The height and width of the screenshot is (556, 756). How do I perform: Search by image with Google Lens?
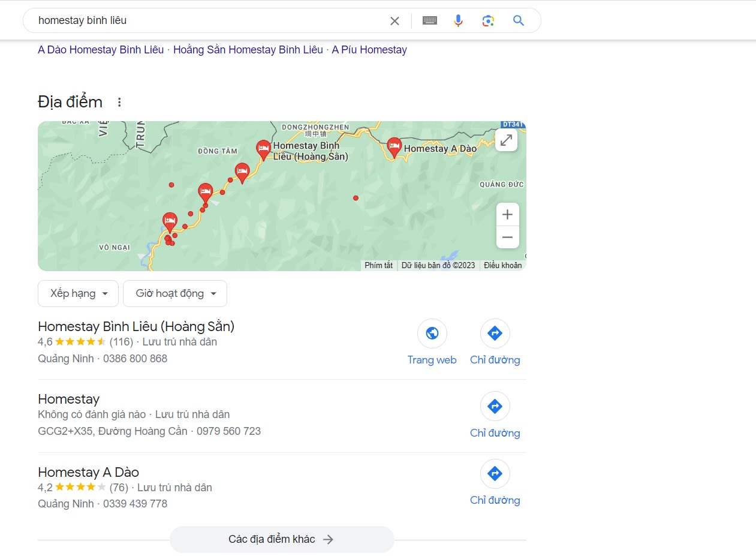tap(488, 21)
